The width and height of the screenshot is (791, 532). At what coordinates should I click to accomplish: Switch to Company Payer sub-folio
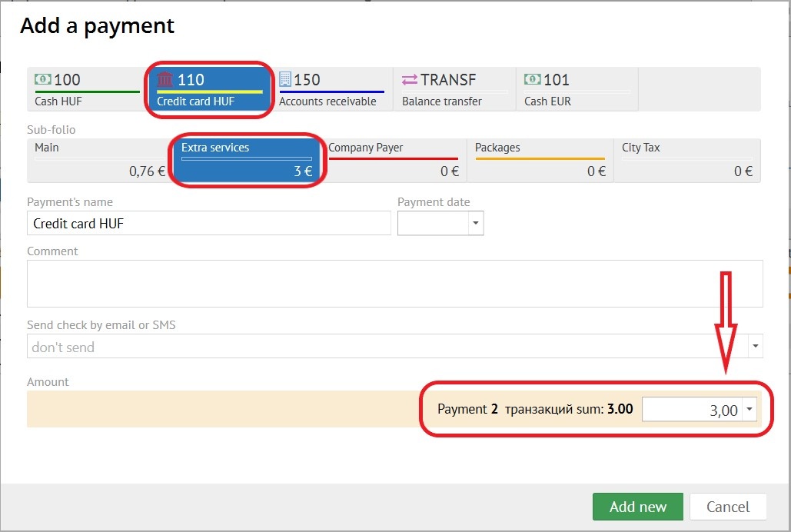[x=394, y=161]
